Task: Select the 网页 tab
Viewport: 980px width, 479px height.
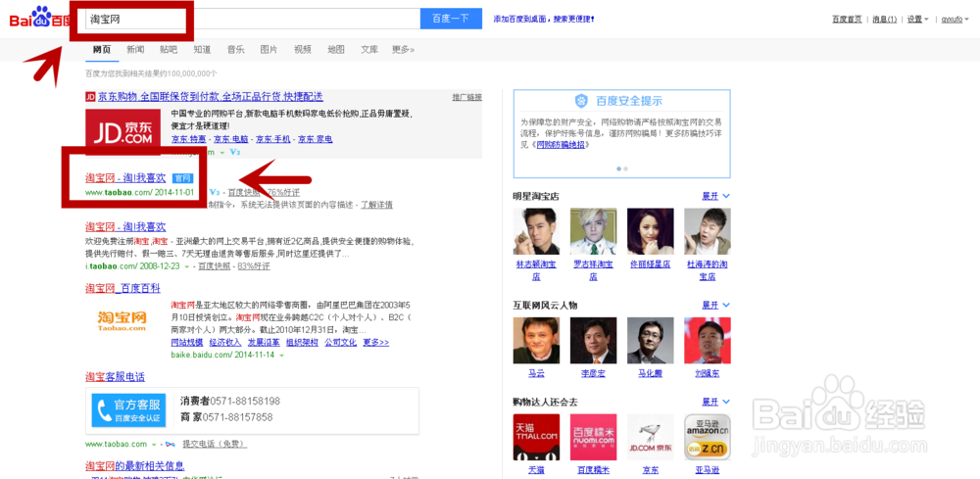Action: [x=102, y=49]
